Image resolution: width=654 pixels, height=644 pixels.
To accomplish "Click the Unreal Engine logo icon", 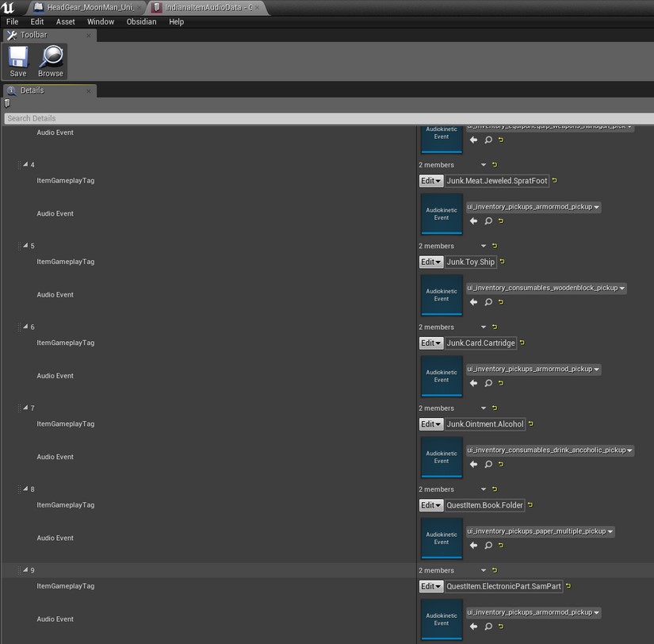I will [9, 7].
